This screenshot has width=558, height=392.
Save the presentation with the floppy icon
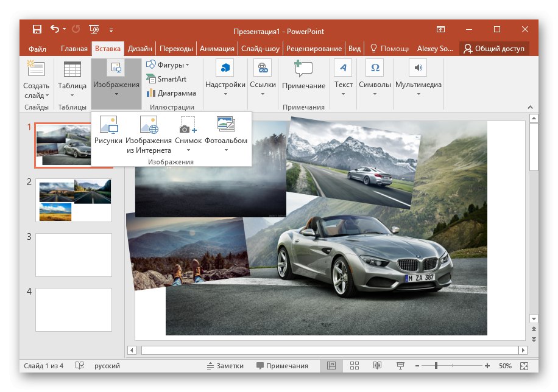click(x=37, y=29)
